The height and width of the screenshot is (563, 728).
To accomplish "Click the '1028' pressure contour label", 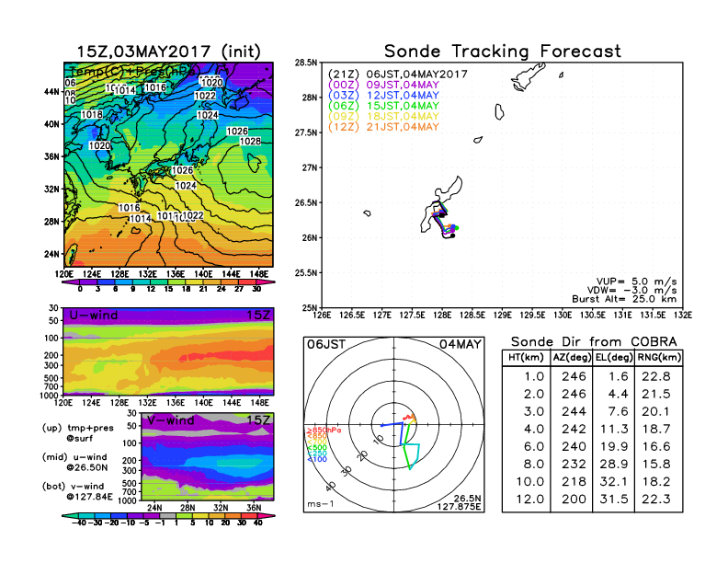I will click(x=250, y=142).
